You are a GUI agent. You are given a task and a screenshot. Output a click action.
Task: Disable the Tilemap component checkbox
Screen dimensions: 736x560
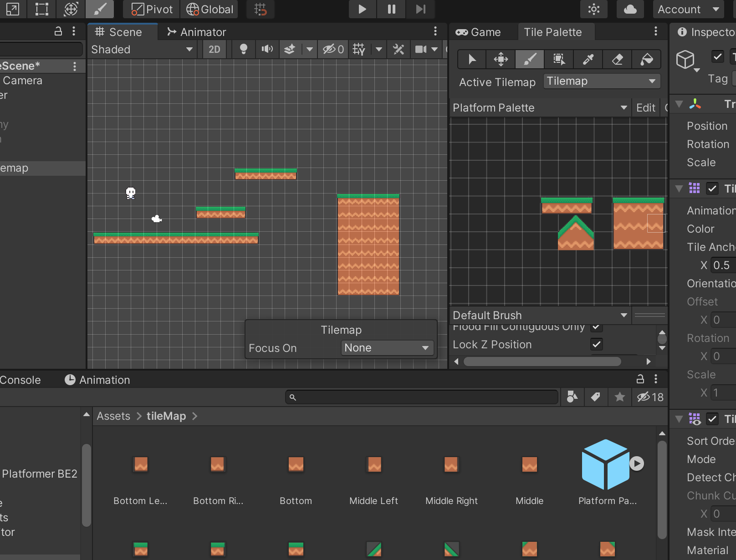click(x=712, y=188)
